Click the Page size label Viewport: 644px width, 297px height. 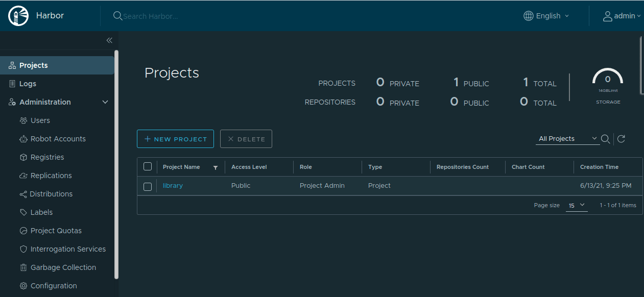pos(547,205)
